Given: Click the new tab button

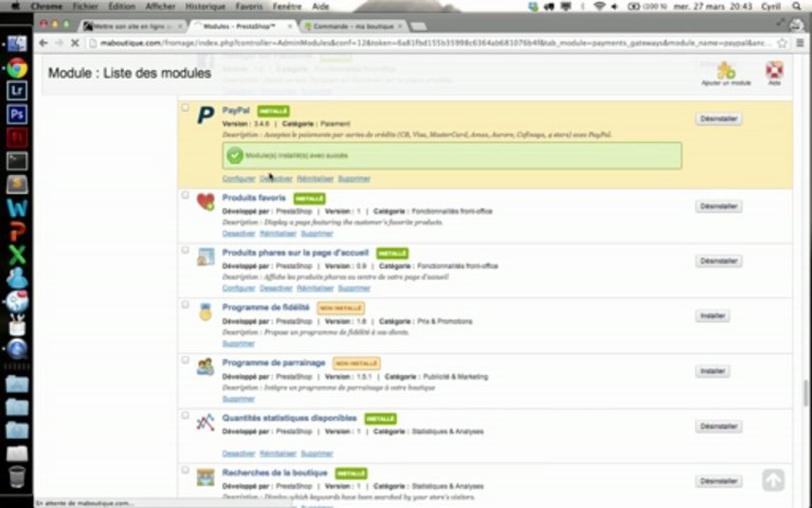Looking at the screenshot, I should (x=419, y=26).
